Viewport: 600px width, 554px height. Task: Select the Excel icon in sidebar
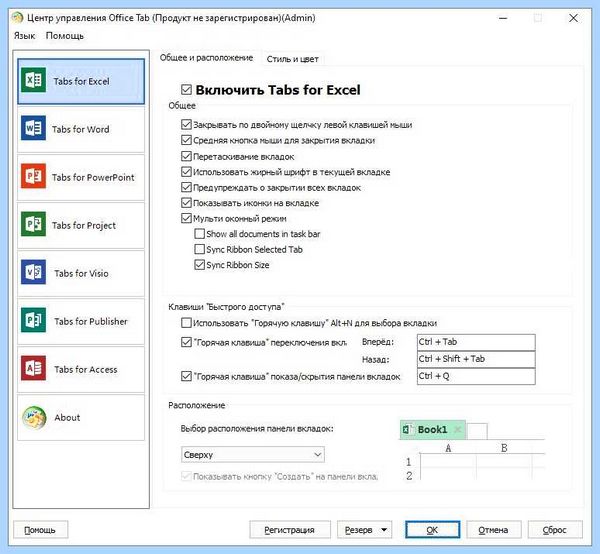pyautogui.click(x=33, y=80)
